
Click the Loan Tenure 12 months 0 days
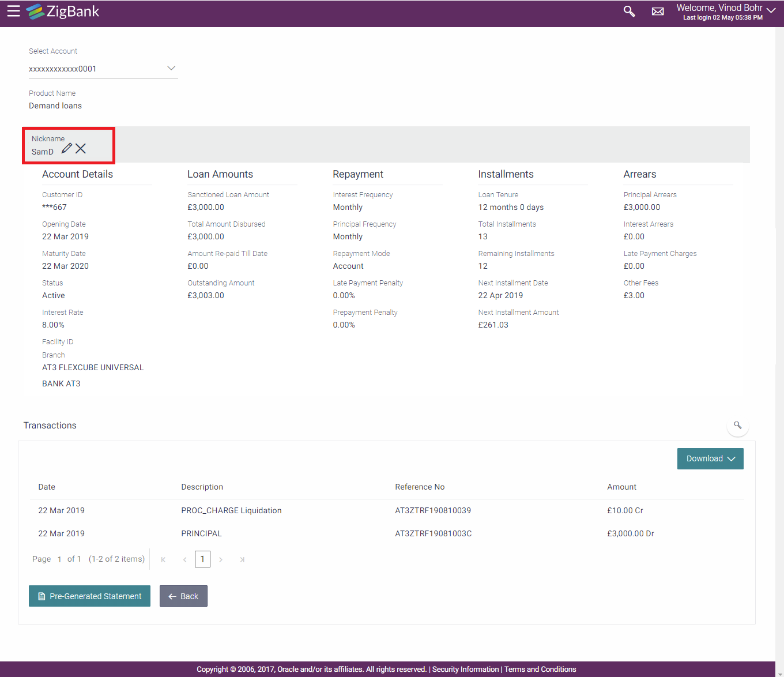(x=511, y=207)
